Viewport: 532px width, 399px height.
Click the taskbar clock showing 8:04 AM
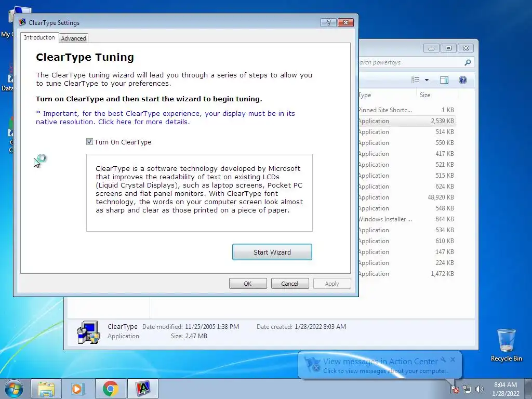coord(506,389)
